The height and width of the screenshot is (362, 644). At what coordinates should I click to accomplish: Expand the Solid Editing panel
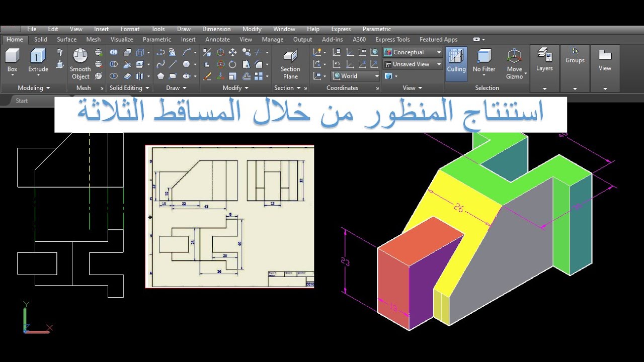(130, 88)
